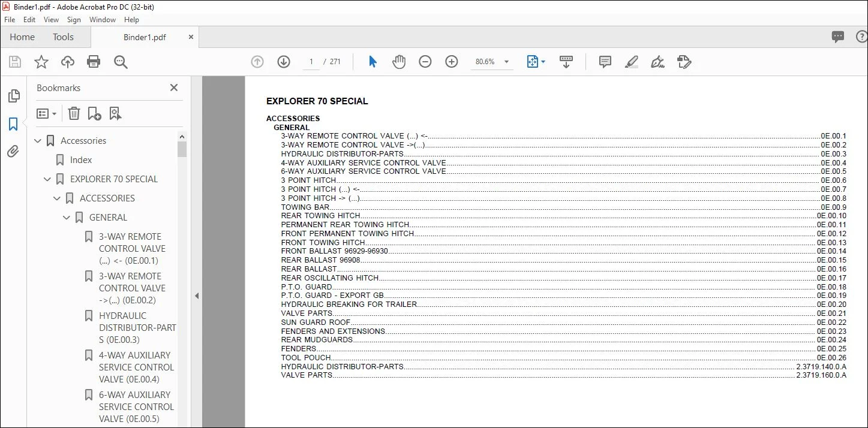
Task: Open the Window menu
Action: pos(103,20)
